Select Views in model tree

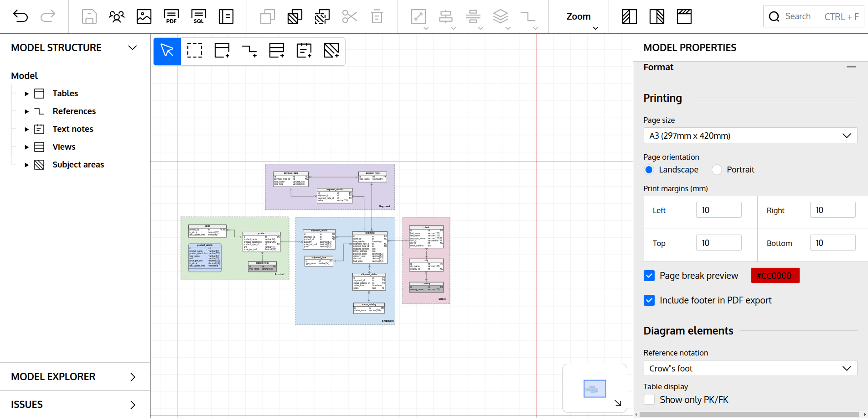(64, 147)
